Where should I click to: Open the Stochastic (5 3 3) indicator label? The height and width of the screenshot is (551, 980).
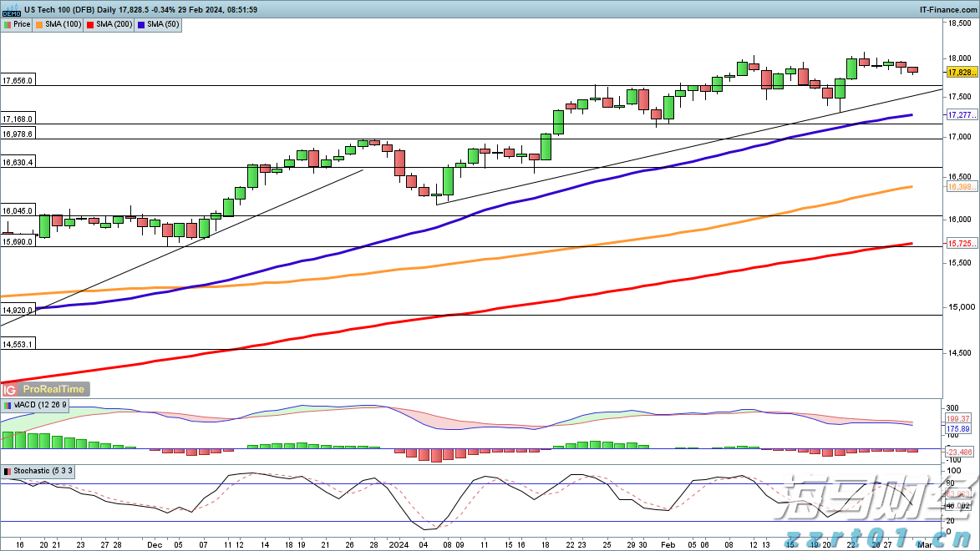point(38,471)
